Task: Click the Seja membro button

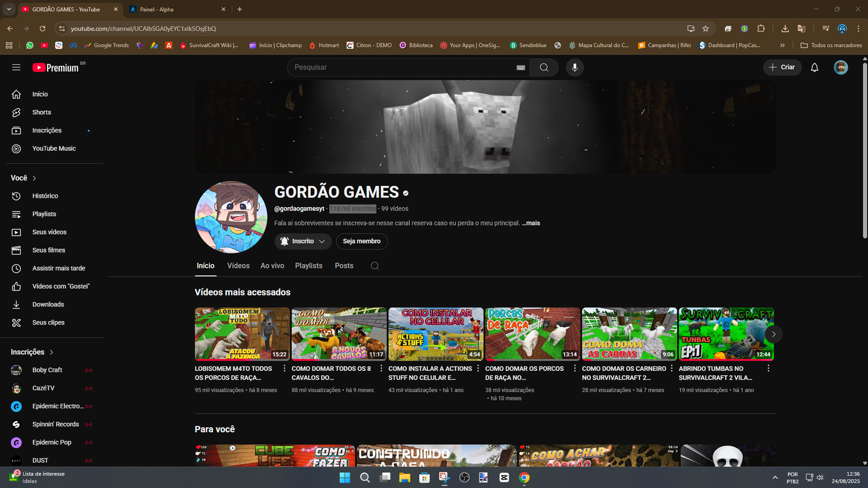Action: (362, 241)
